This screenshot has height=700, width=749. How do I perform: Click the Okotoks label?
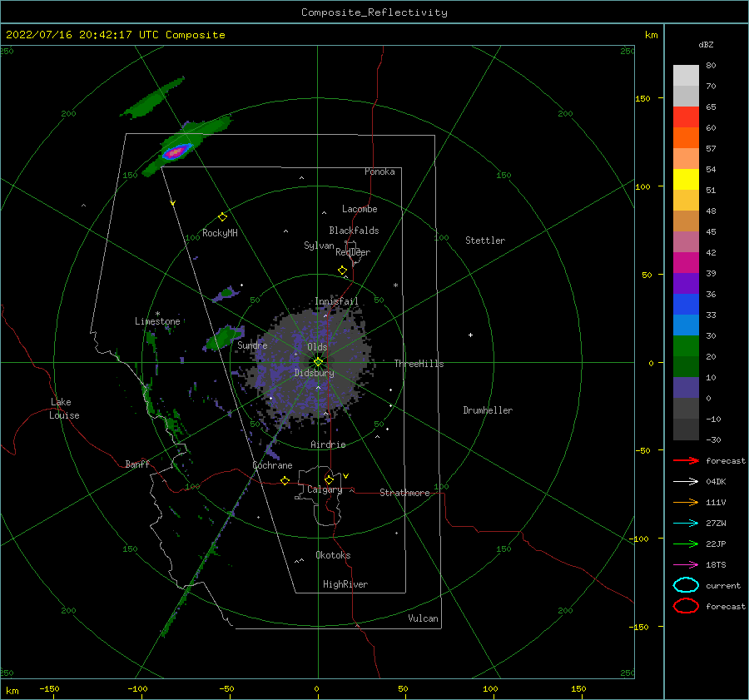click(x=333, y=555)
